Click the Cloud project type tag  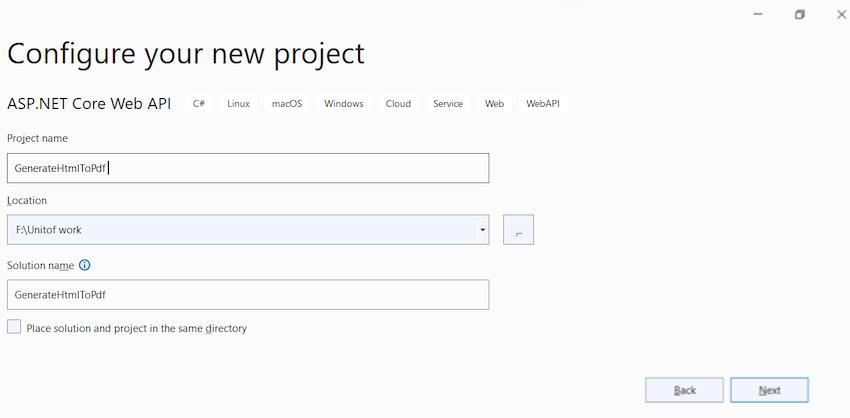click(x=398, y=104)
